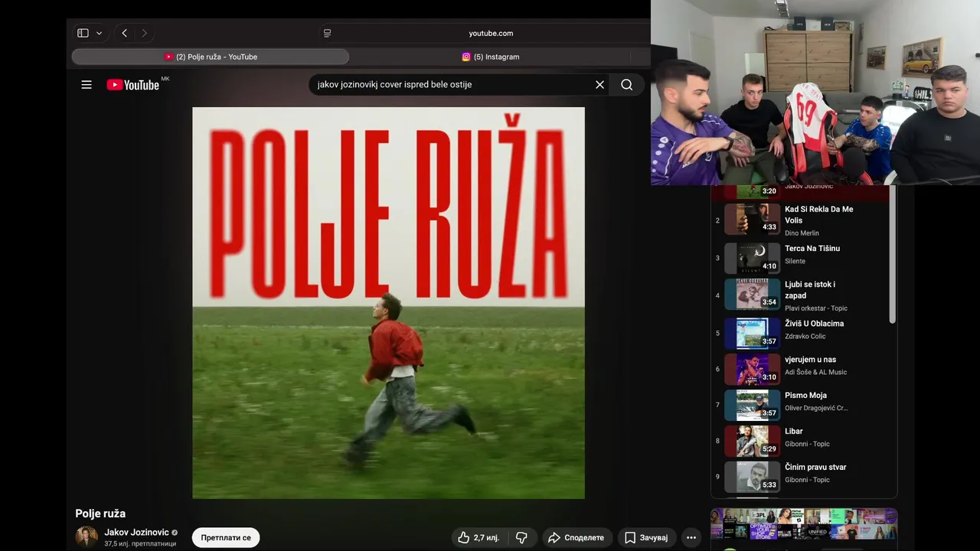Open the more actions three-dot menu
The width and height of the screenshot is (980, 551).
pyautogui.click(x=691, y=538)
